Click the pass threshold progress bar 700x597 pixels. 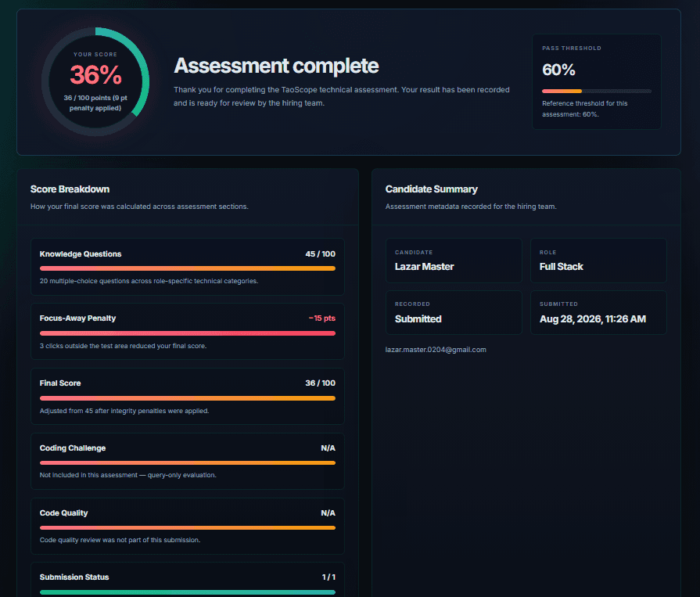tap(597, 91)
